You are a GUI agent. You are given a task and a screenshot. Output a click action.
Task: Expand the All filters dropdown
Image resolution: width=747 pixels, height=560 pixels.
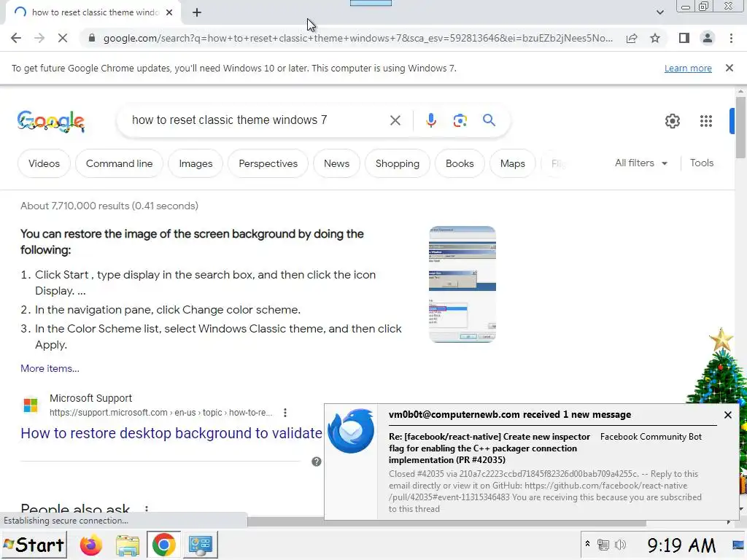[640, 163]
